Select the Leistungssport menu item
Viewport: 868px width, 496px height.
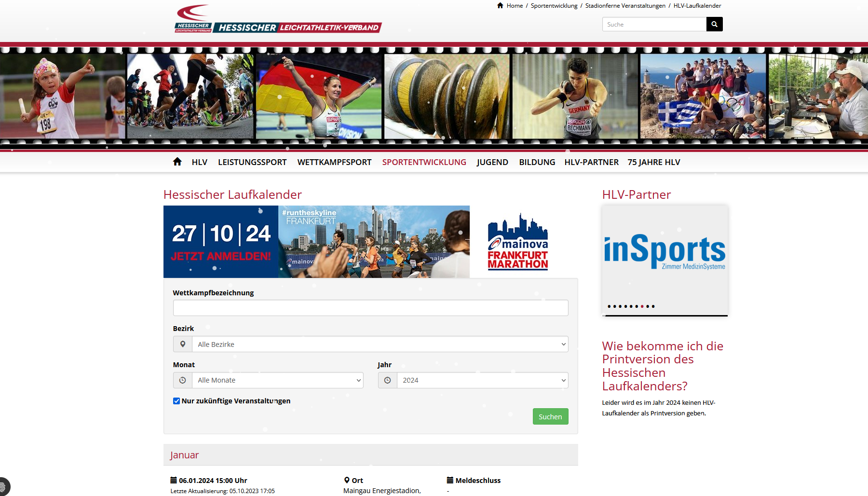click(x=252, y=162)
